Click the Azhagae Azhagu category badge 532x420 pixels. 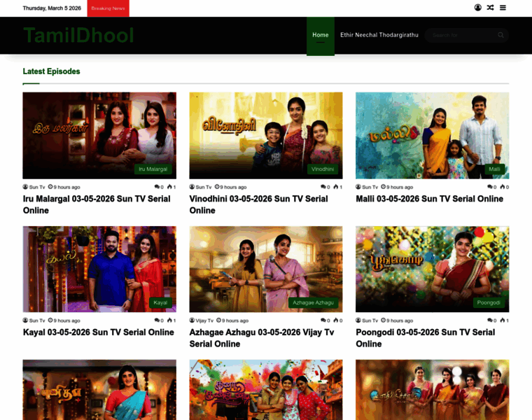tap(313, 302)
